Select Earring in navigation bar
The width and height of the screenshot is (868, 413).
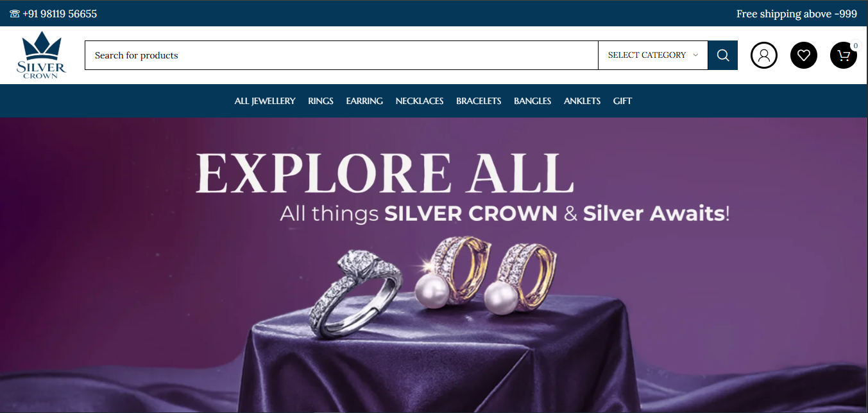coord(364,101)
